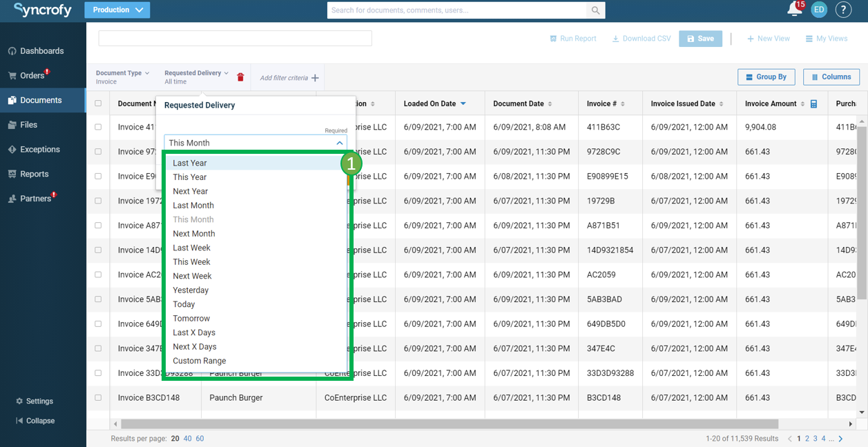
Task: Check the row checkbox for Invoice 347E
Action: point(98,348)
